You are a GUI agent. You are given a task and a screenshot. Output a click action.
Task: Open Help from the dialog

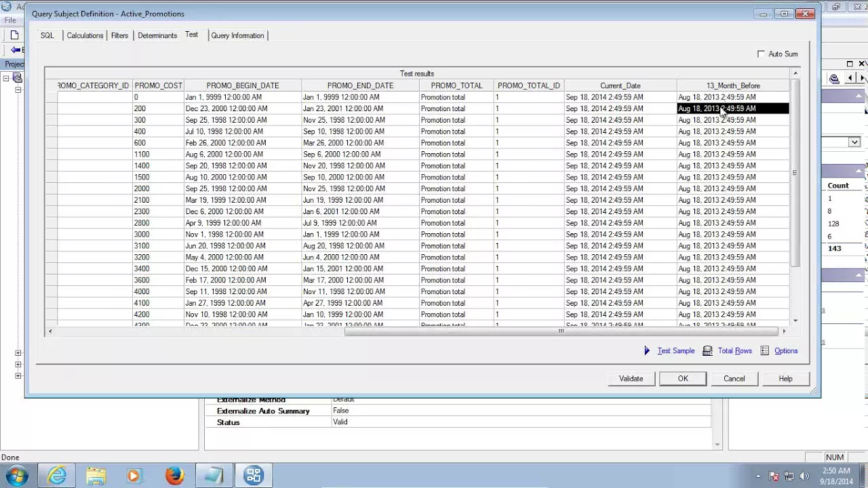click(x=785, y=379)
